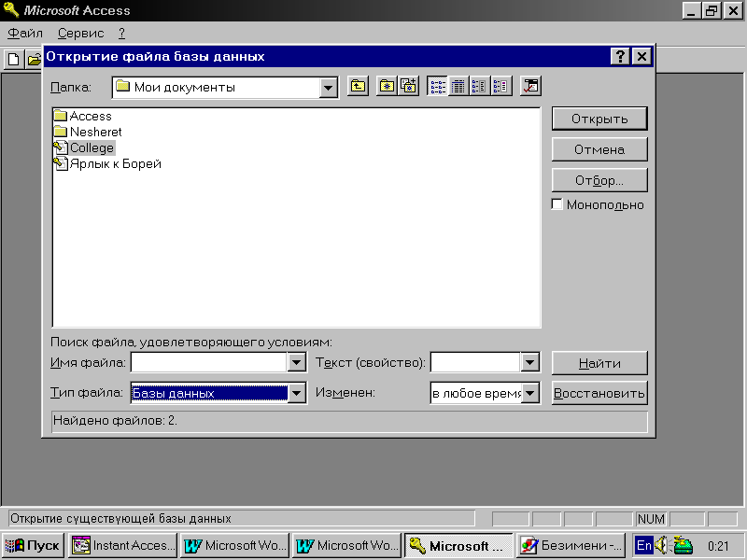Open the Сервис menu
The width and height of the screenshot is (747, 560).
80,33
